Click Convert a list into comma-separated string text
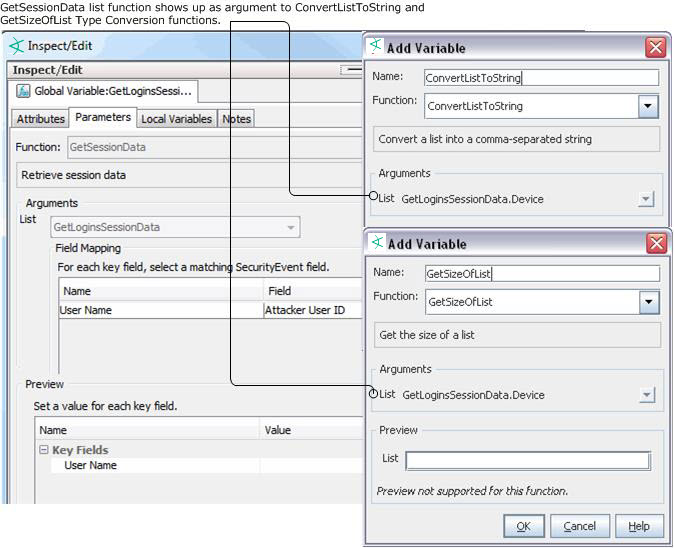This screenshot has height=548, width=674. [x=485, y=139]
